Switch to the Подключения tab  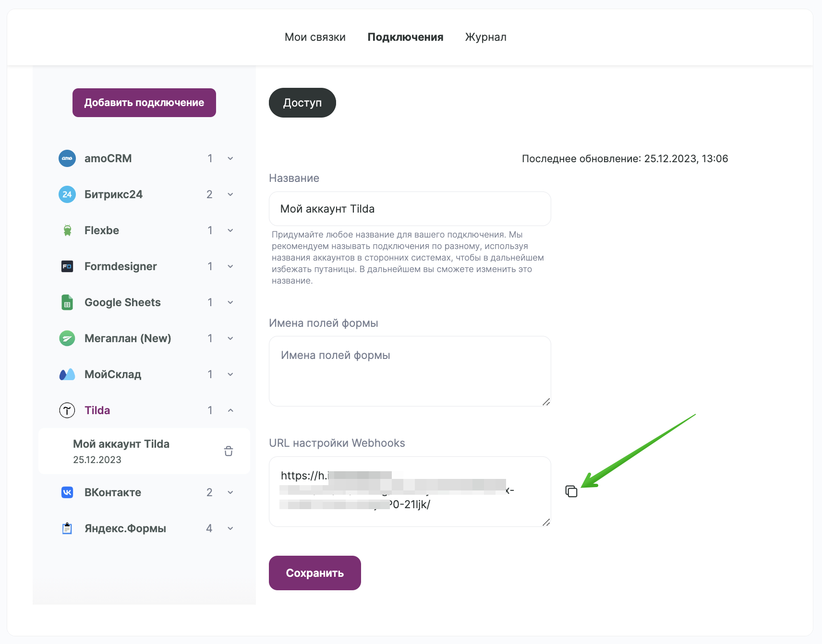(405, 37)
